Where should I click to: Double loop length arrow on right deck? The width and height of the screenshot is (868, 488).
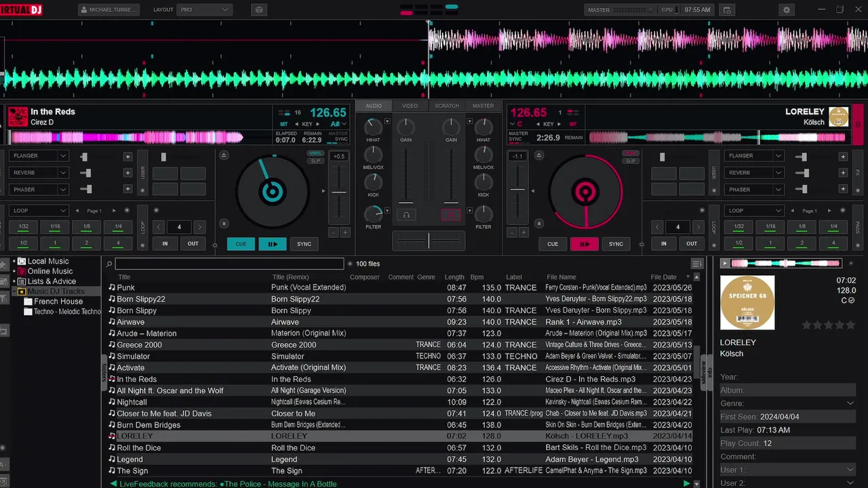(x=698, y=227)
